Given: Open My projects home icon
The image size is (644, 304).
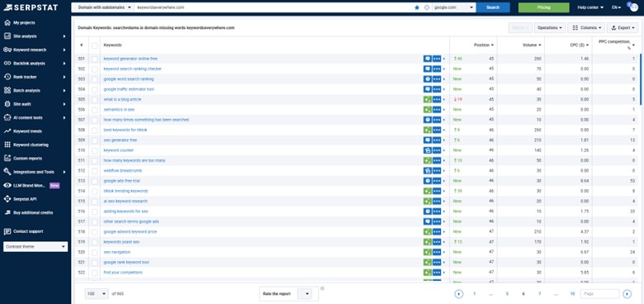Looking at the screenshot, I should [x=7, y=22].
